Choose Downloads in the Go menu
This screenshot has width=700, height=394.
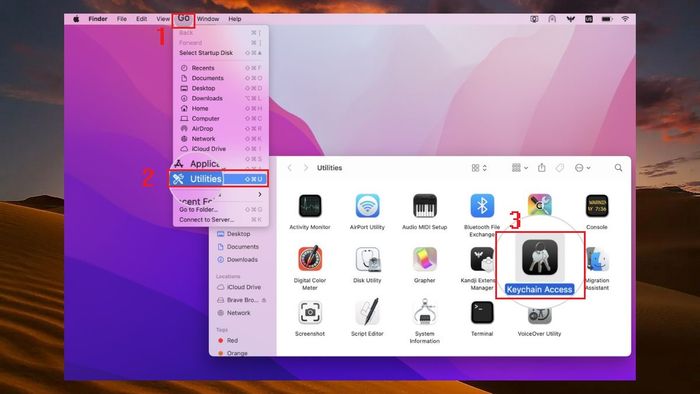(x=221, y=98)
